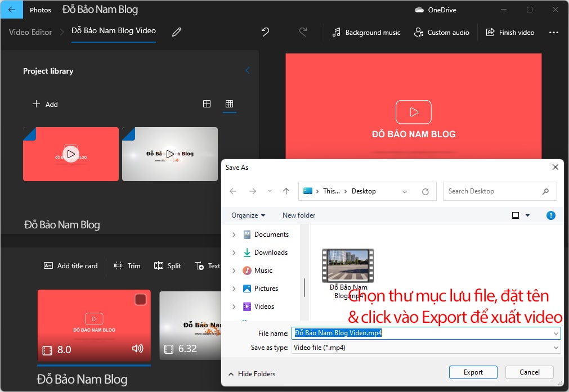The width and height of the screenshot is (569, 392).
Task: Open the three-dots more options menu
Action: point(554,32)
